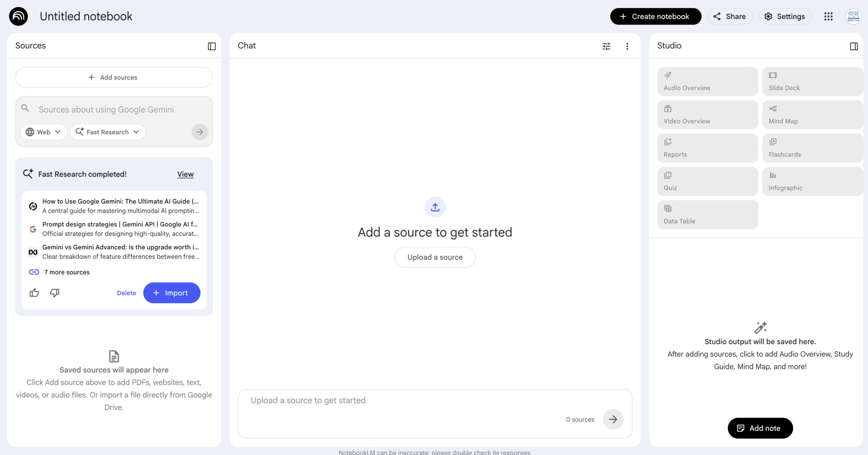Screen dimensions: 868x455
Task: Click View link for research results
Action: (185, 174)
